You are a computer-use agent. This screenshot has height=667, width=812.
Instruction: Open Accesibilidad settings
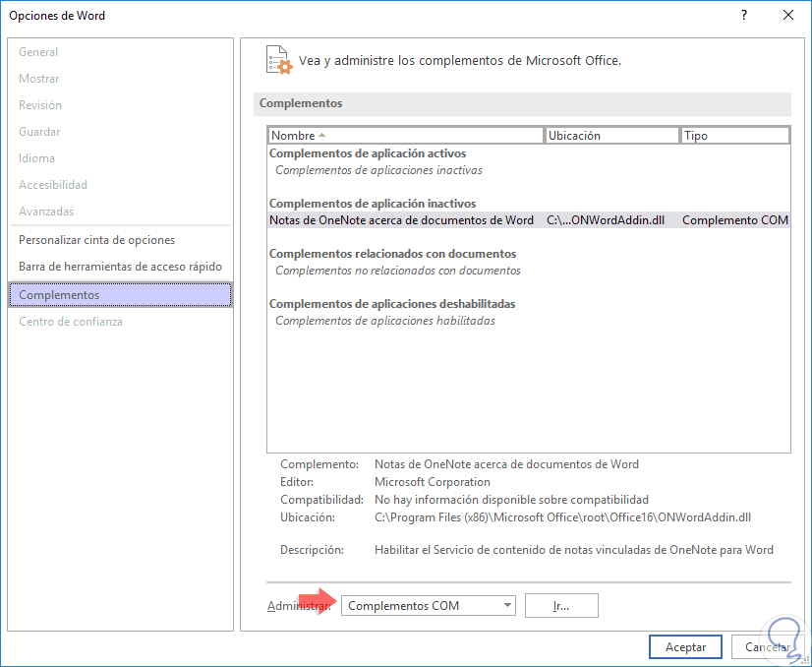[53, 185]
